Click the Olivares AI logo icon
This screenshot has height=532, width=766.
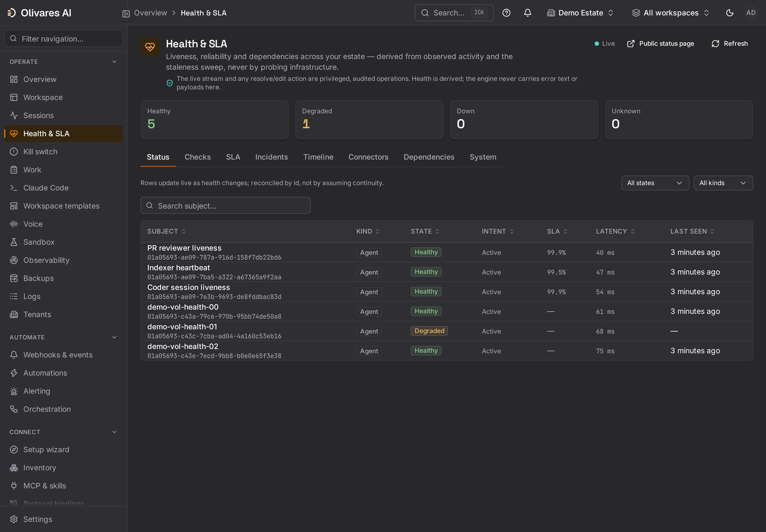[x=12, y=13]
